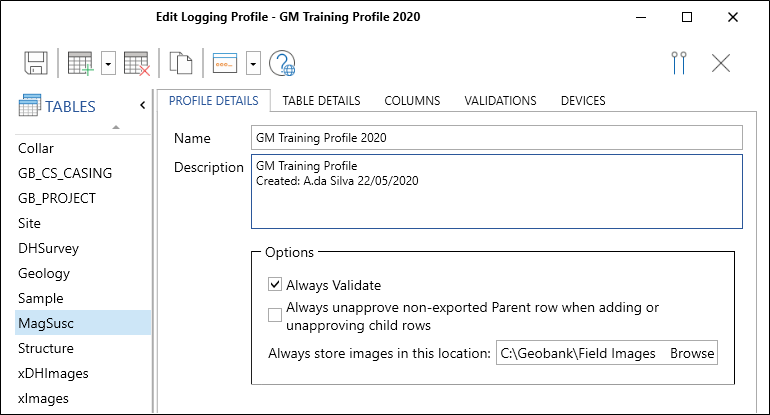Viewport: 770px width, 415px height.
Task: Click the image location path C:\Geobank\Field Images
Action: [x=578, y=353]
